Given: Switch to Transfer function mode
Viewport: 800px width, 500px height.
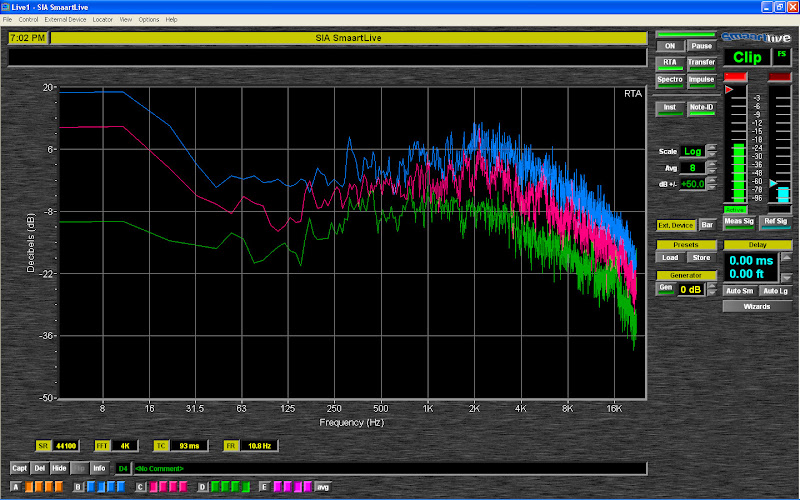Looking at the screenshot, I should (702, 63).
